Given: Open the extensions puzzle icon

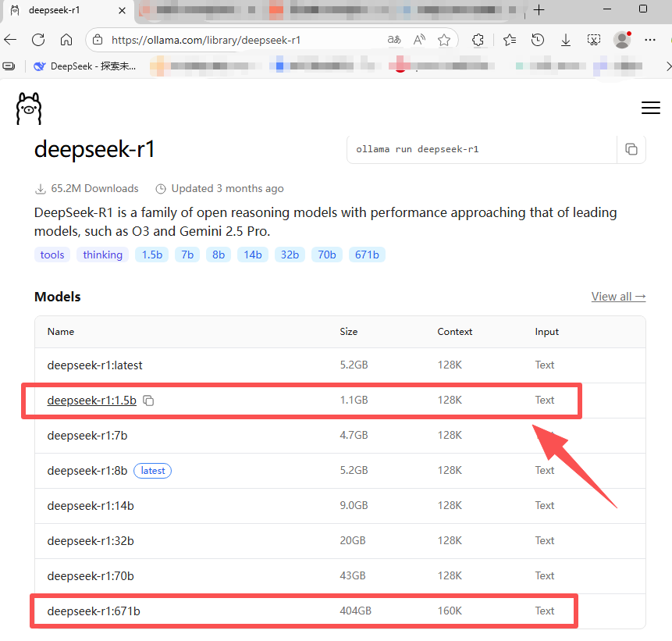Looking at the screenshot, I should 478,40.
